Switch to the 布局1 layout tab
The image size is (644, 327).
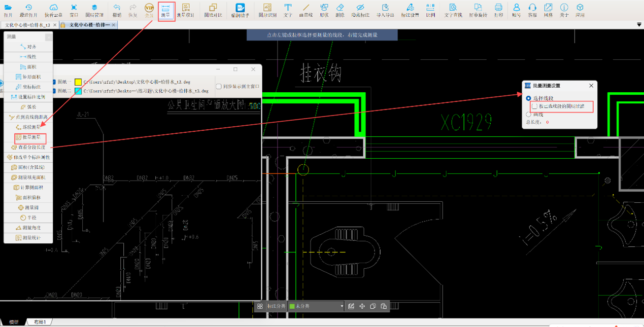coord(40,322)
